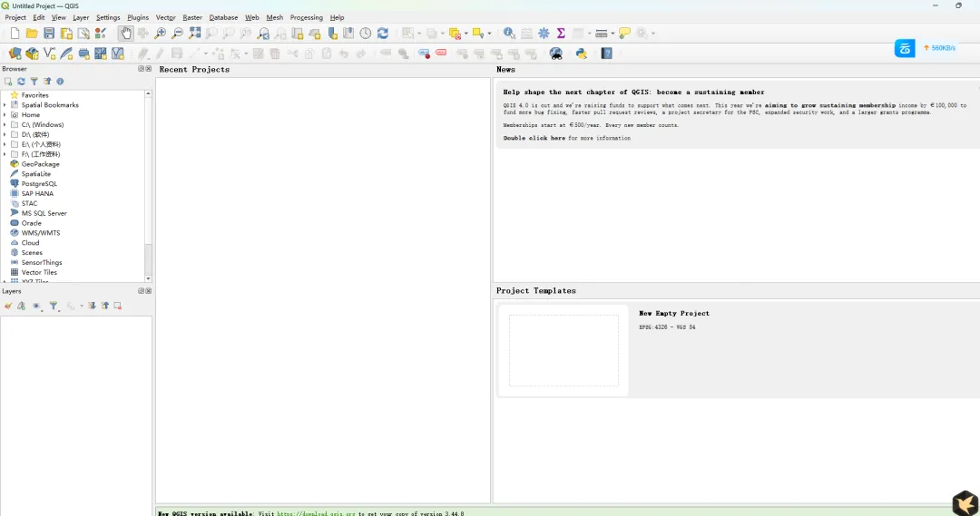
Task: Expand the F:\ drive node
Action: pyautogui.click(x=5, y=154)
